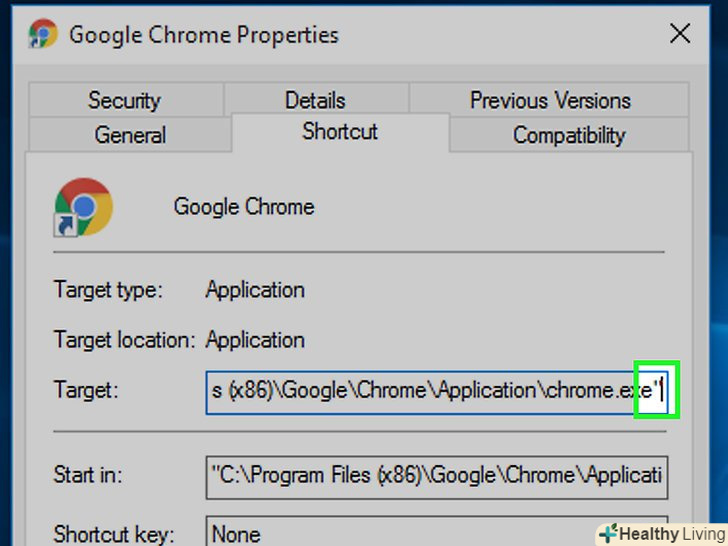
Task: Close the Google Chrome Properties dialog
Action: pos(680,33)
